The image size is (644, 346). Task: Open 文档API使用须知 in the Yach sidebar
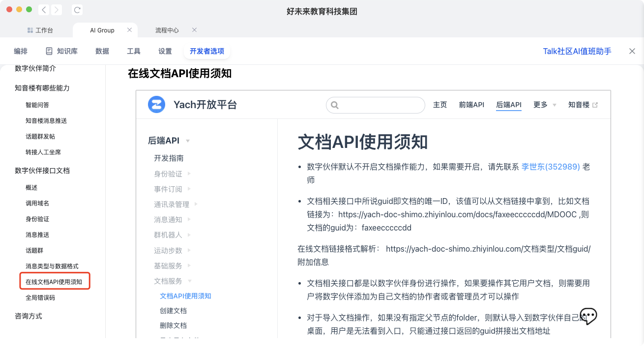[186, 296]
